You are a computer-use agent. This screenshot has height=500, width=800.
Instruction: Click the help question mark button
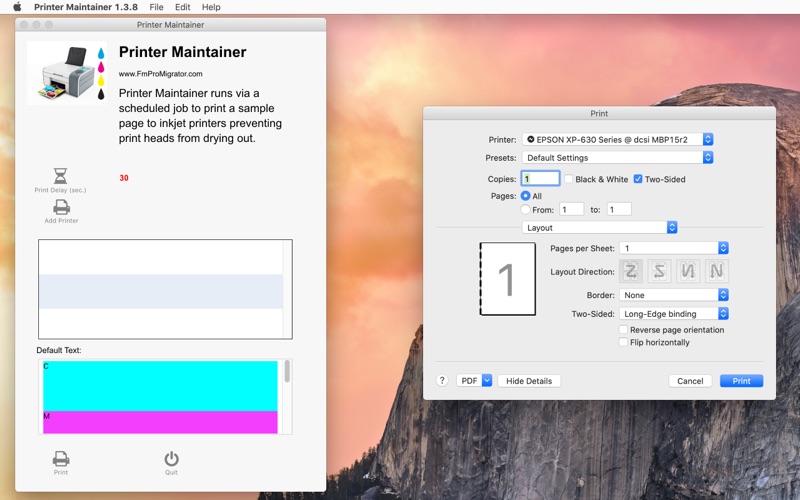[442, 381]
